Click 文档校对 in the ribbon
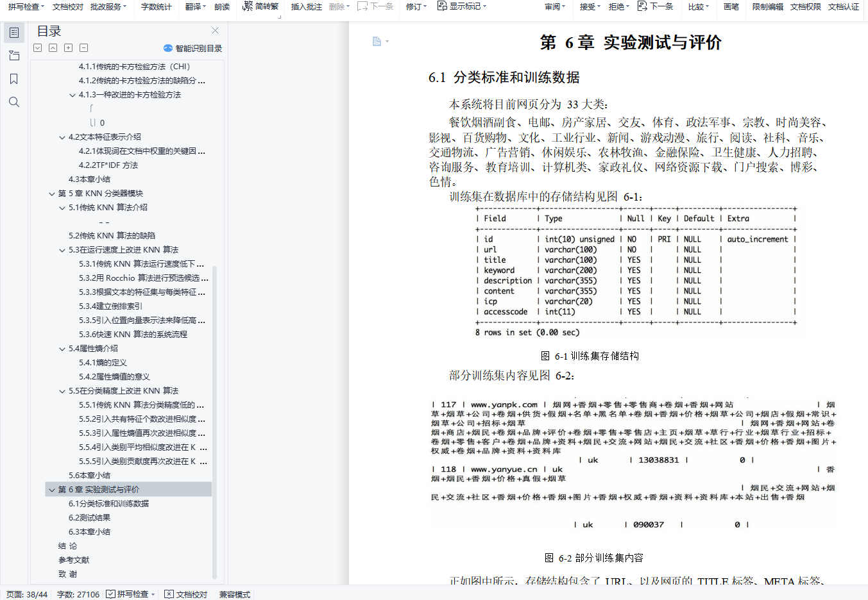This screenshot has width=868, height=600. point(68,6)
